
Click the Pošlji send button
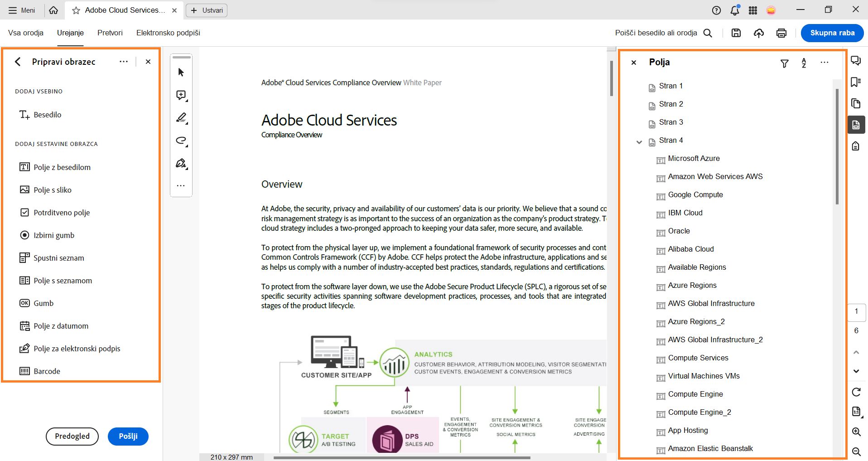(x=128, y=436)
